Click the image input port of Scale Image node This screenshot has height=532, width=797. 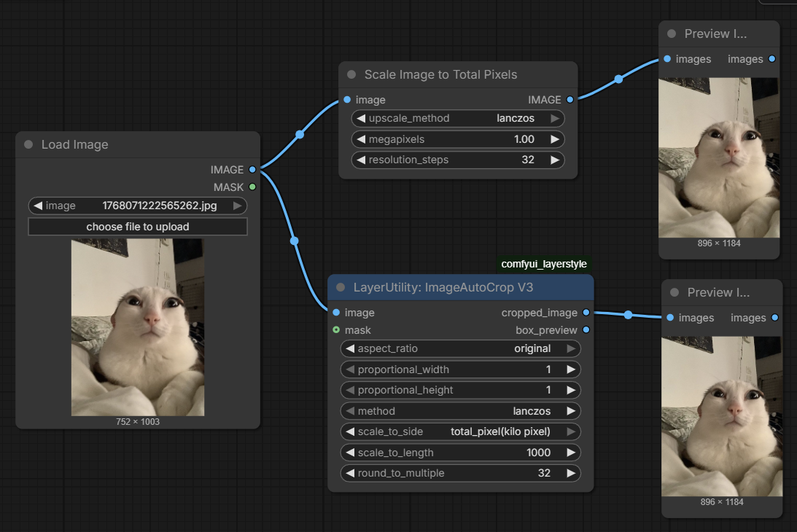[x=347, y=100]
